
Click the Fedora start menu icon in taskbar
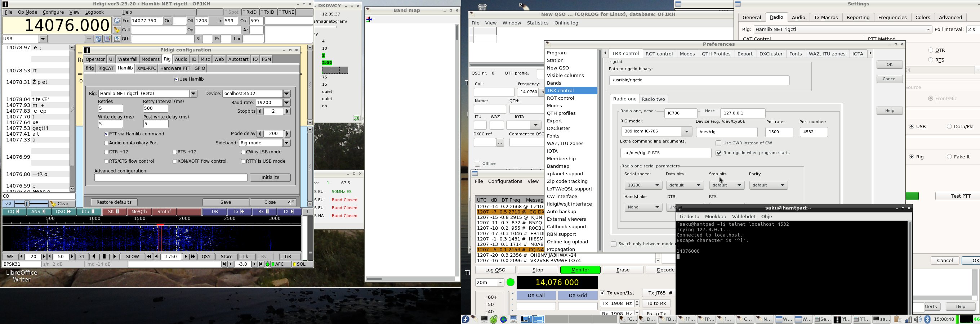tap(465, 319)
